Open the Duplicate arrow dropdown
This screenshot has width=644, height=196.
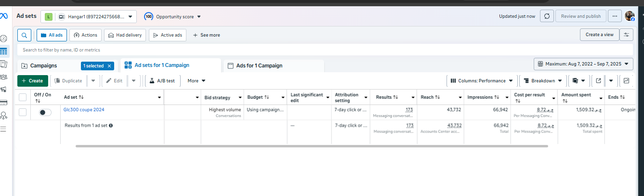pyautogui.click(x=93, y=81)
